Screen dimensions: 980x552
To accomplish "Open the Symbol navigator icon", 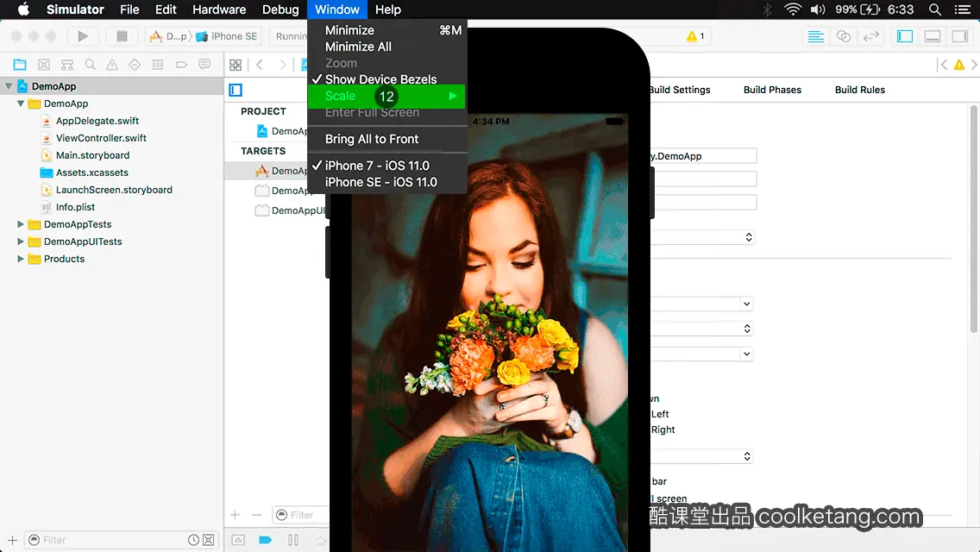I will pos(67,65).
